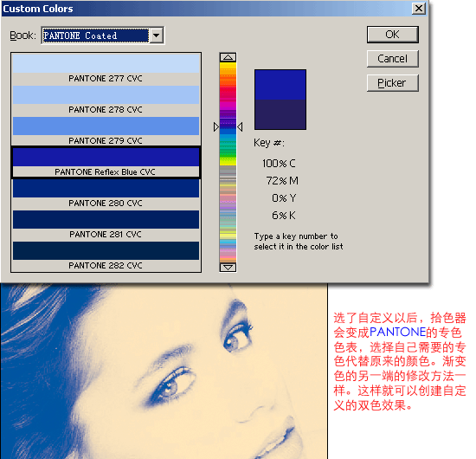Open the Book dropdown arrow
The height and width of the screenshot is (459, 476).
(157, 36)
